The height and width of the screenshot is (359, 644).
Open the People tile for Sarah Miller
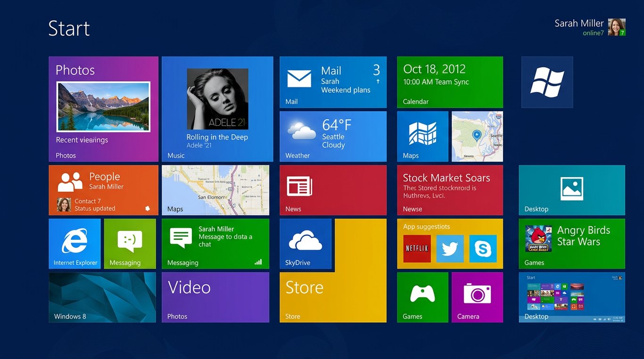103,190
